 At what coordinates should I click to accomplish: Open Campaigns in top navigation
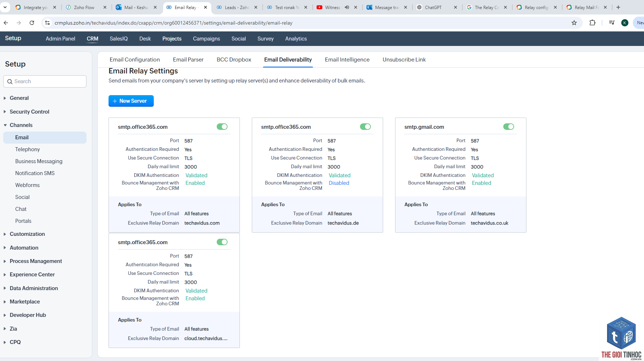pyautogui.click(x=206, y=39)
